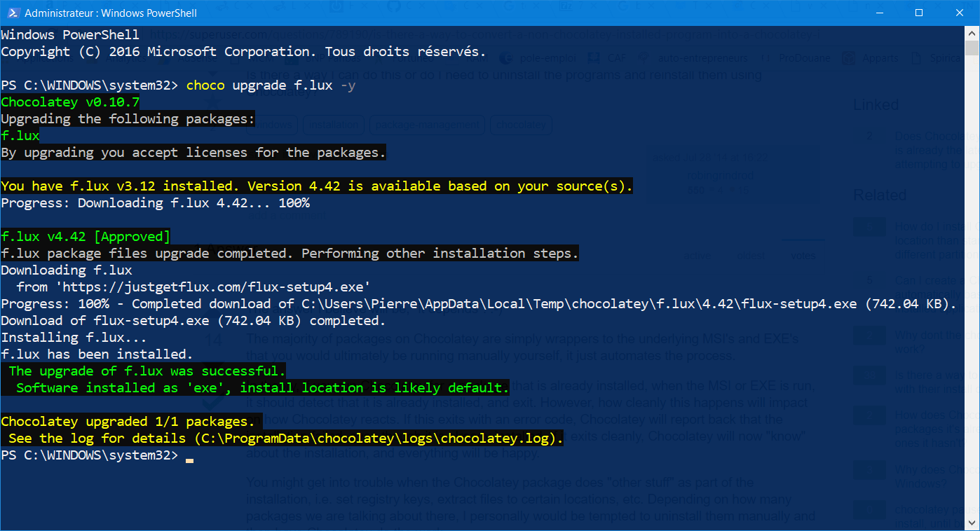980x531 pixels.
Task: Click the copyright line mentioning Microsoft Corporation
Action: click(243, 52)
